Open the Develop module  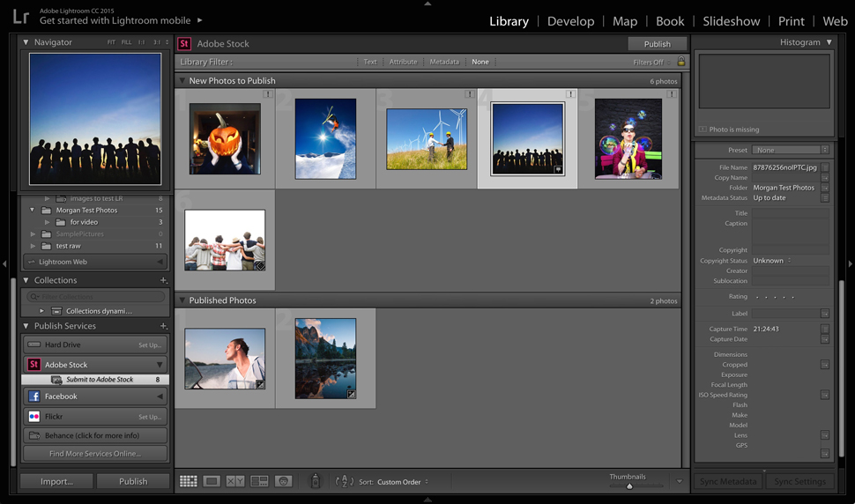pyautogui.click(x=569, y=21)
